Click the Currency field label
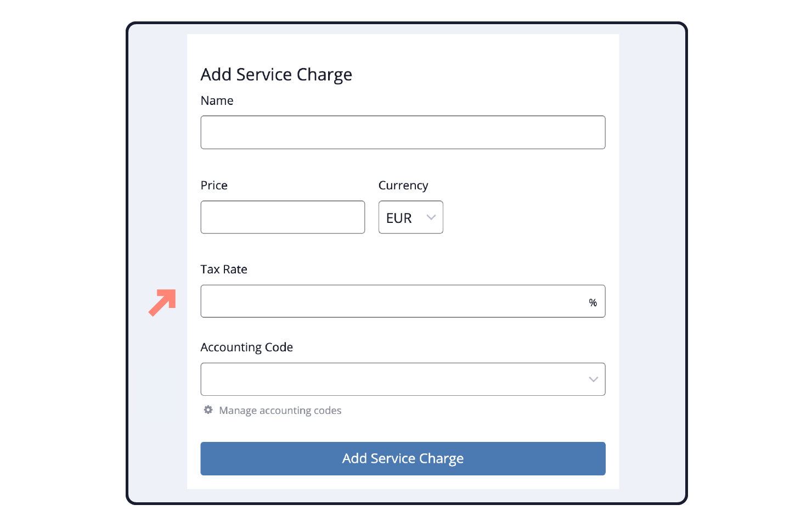 (403, 186)
